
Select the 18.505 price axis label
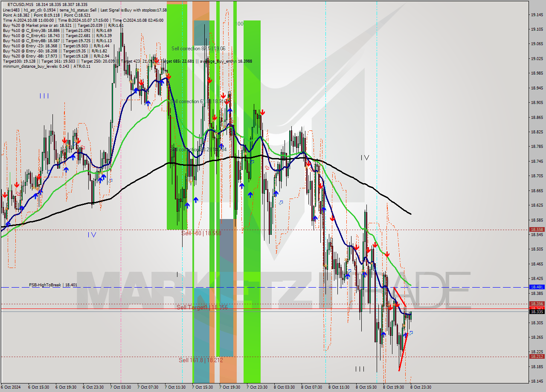tap(537, 249)
